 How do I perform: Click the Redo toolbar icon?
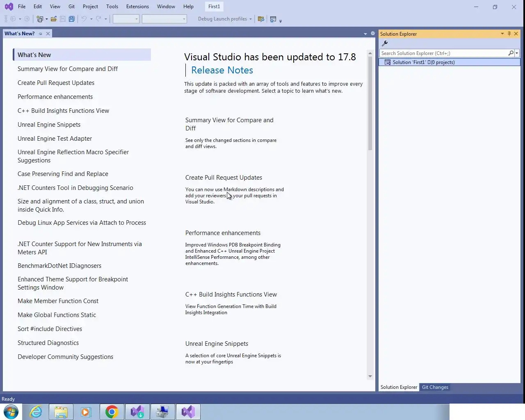pyautogui.click(x=98, y=19)
